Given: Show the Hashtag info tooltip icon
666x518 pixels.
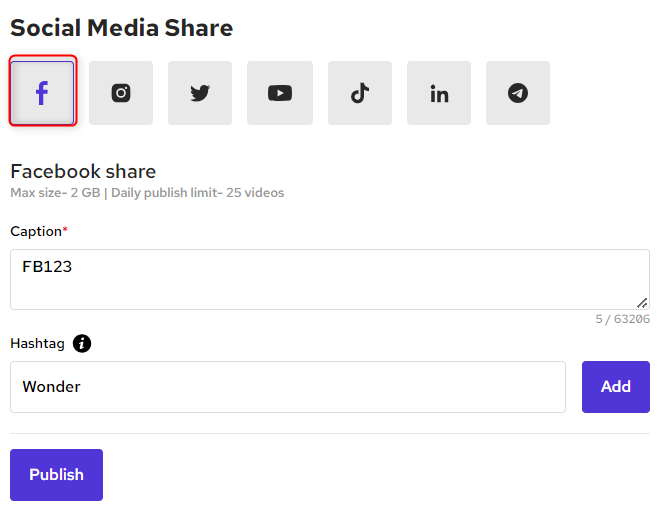Looking at the screenshot, I should point(82,343).
